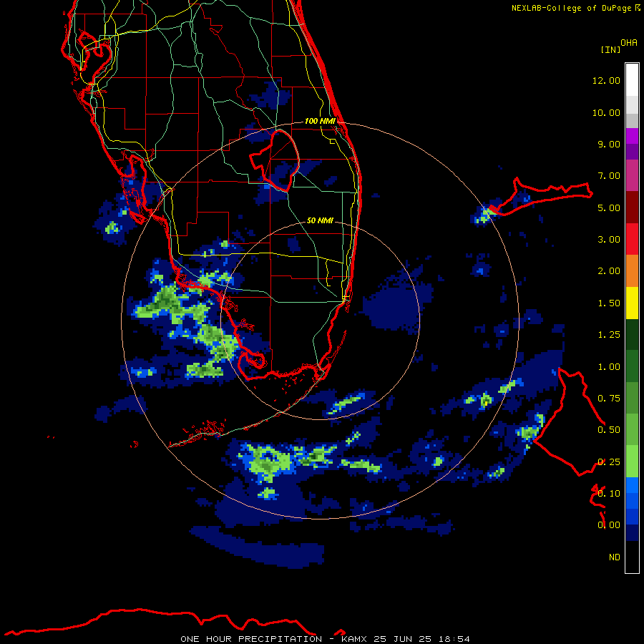Screen dimensions: 644x644
Task: Click the 7.00 legend value
Action: point(609,176)
